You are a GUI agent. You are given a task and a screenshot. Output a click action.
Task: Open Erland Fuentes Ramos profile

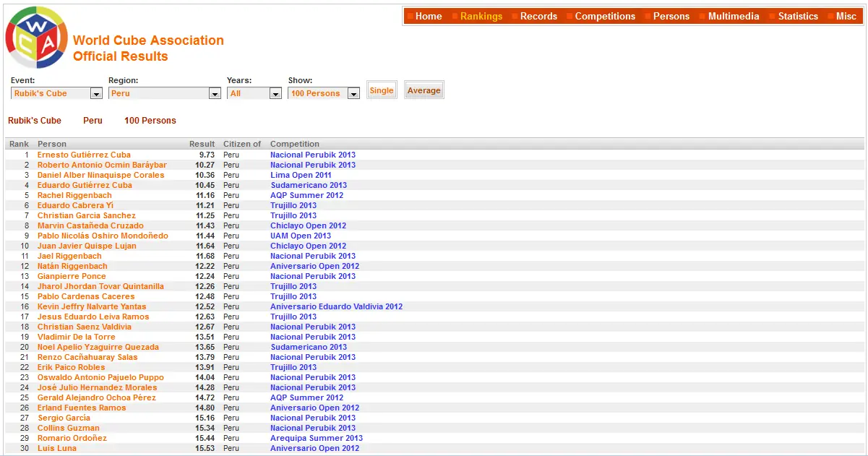[x=82, y=408]
